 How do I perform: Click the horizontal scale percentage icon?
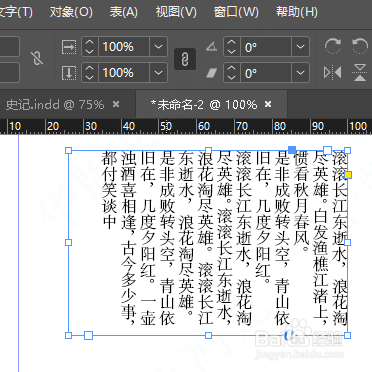coord(69,47)
